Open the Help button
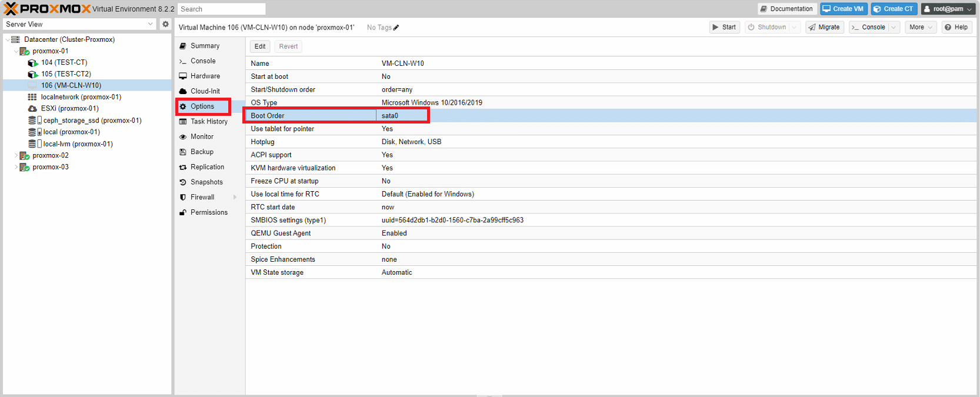This screenshot has width=980, height=397. (x=956, y=27)
